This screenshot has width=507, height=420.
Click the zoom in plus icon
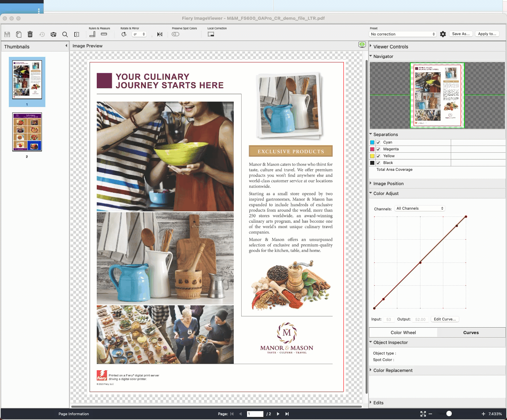click(x=483, y=414)
